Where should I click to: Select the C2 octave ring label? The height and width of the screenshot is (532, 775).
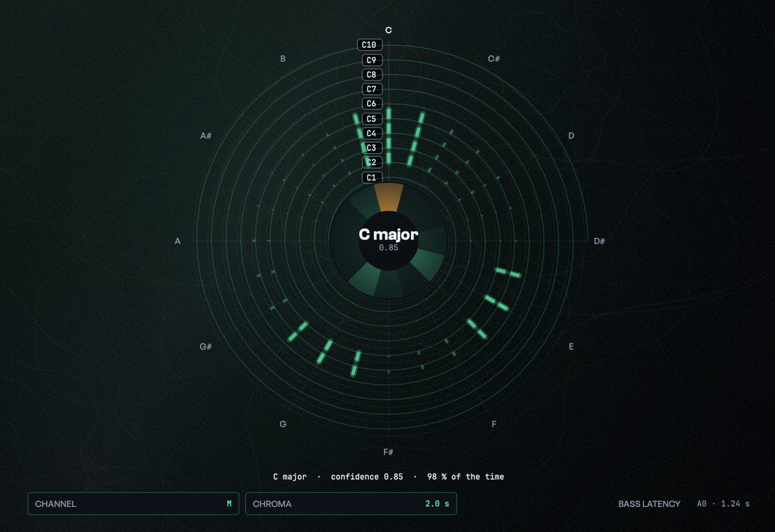click(x=371, y=162)
